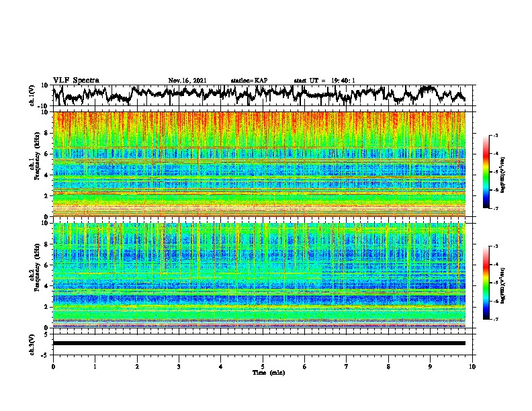Click the "Time (min)" axis title
The image size is (532, 411).
pos(269,373)
